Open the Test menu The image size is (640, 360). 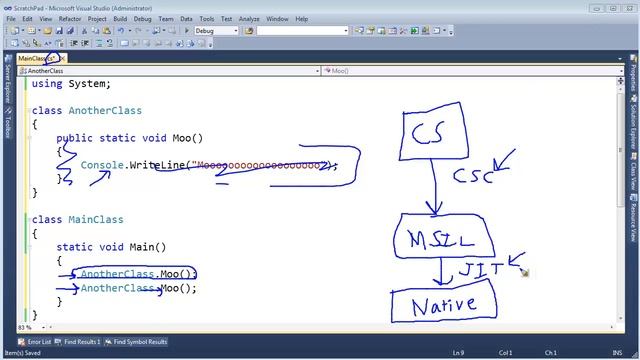coord(227,19)
